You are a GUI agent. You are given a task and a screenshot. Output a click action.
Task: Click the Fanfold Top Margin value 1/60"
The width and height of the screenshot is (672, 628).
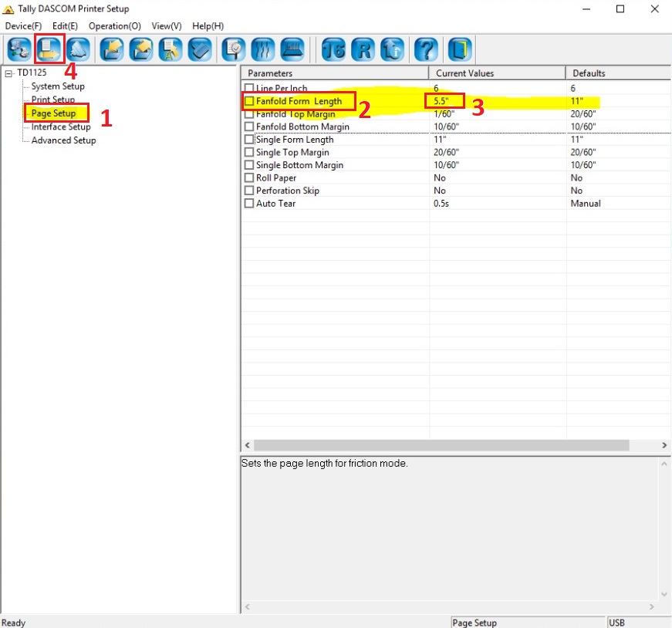(444, 114)
